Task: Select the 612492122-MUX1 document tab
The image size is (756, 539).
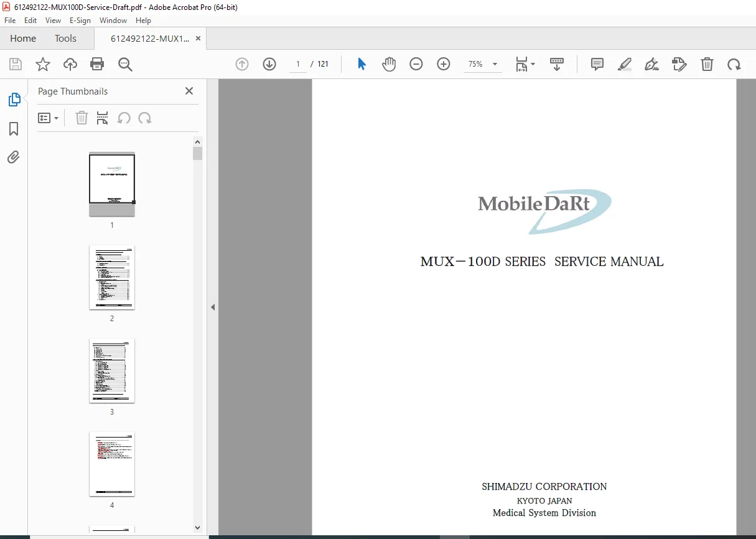Action: point(150,39)
